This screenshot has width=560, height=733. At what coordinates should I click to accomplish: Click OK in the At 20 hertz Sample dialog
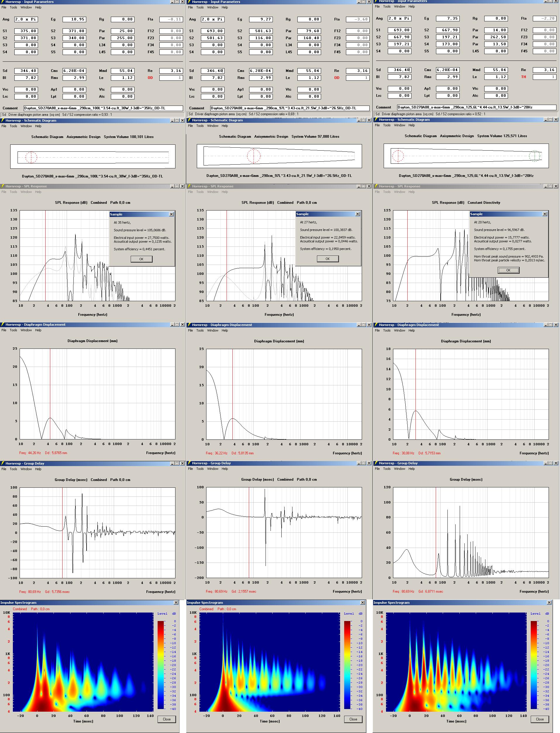click(508, 270)
